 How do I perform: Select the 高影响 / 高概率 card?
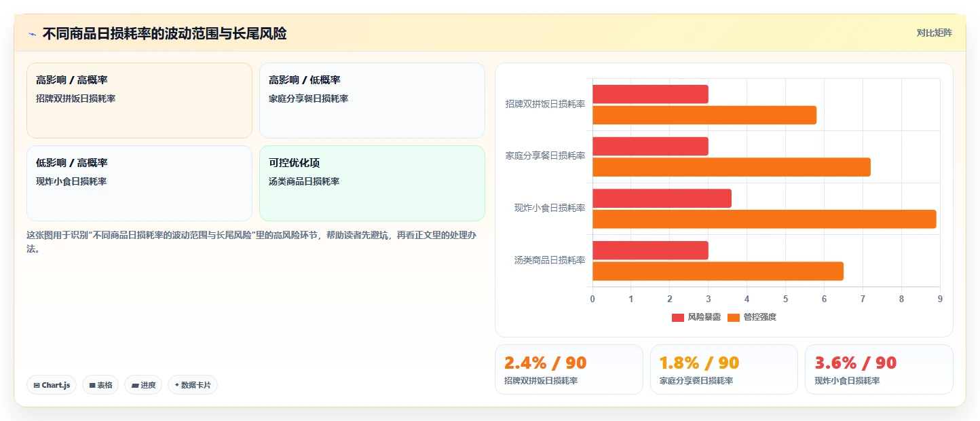(x=139, y=100)
